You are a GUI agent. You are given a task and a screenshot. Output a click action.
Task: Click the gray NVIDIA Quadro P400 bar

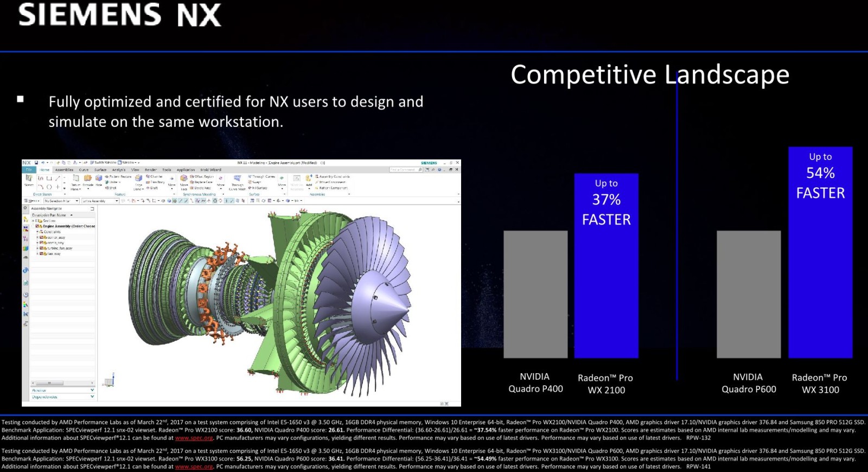point(535,295)
